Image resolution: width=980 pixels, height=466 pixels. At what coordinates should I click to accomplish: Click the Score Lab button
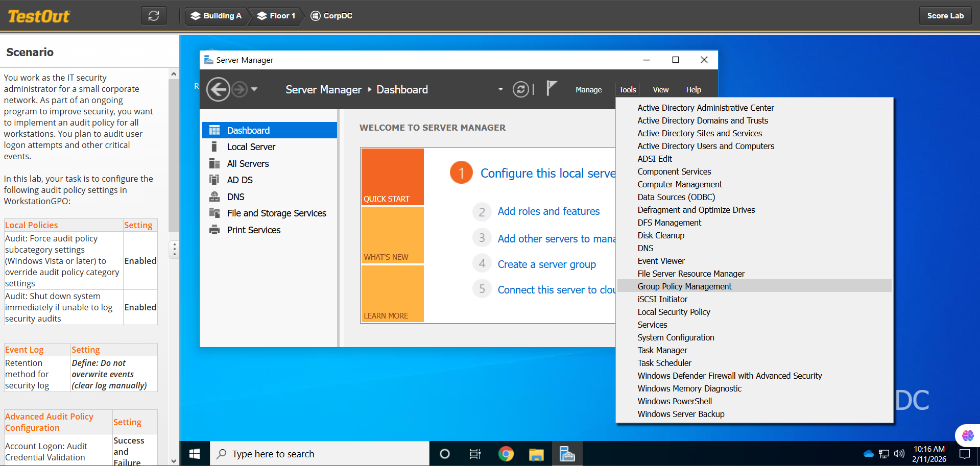pyautogui.click(x=945, y=16)
